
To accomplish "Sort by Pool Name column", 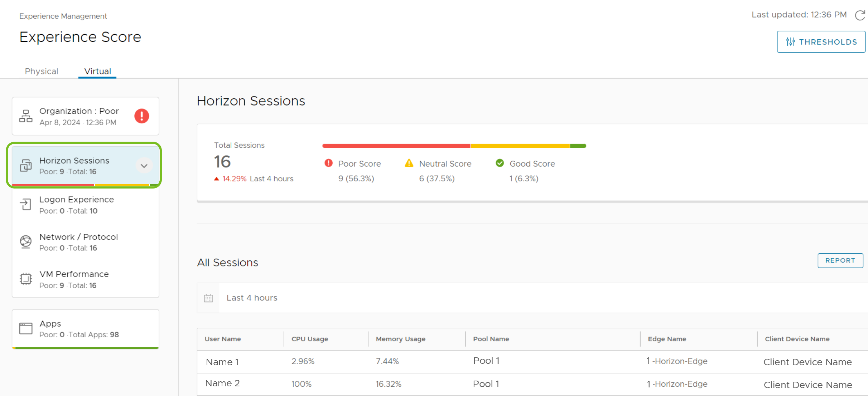I will 491,339.
